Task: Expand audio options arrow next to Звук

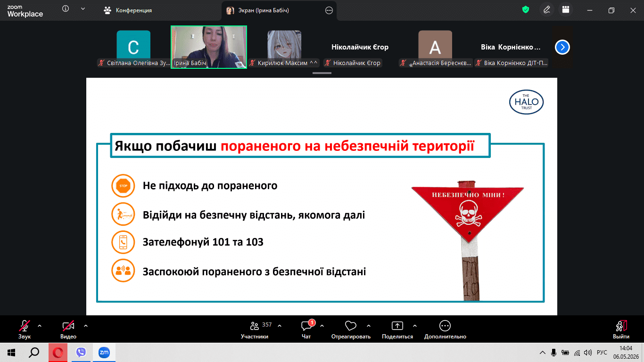Action: tap(39, 325)
